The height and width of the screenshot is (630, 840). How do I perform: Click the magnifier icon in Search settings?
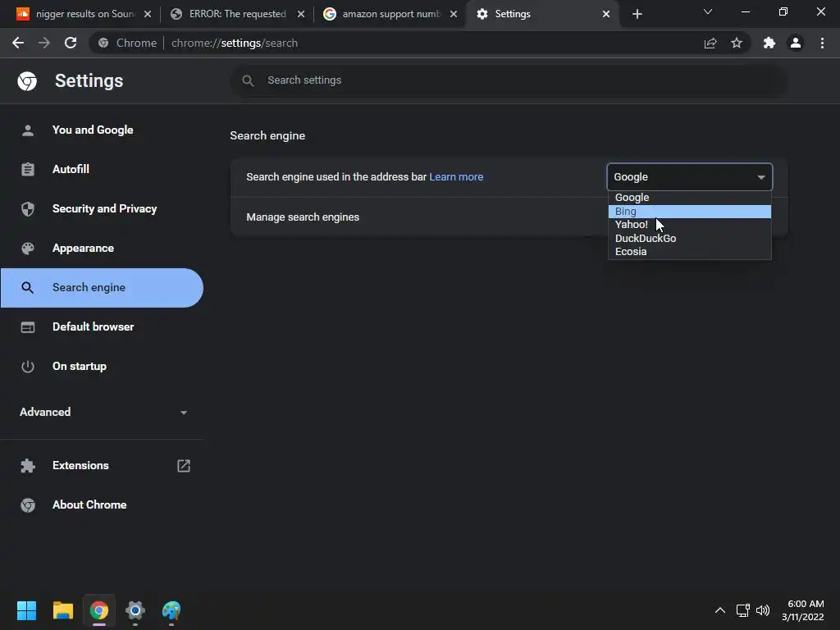click(248, 80)
